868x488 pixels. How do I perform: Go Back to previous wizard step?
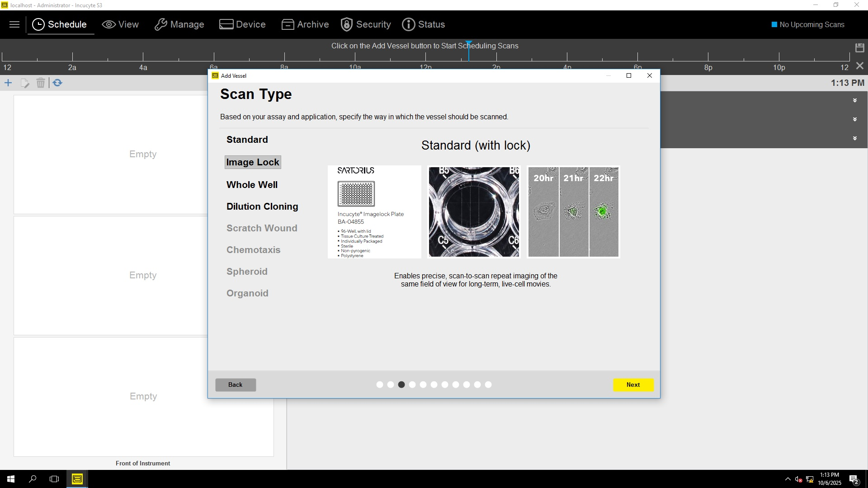[x=235, y=385]
